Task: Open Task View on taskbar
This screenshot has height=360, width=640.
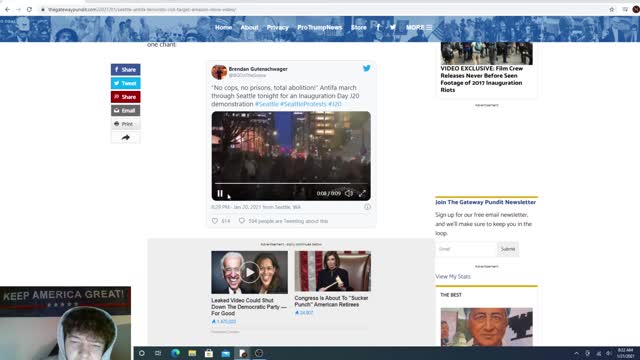Action: (158, 353)
